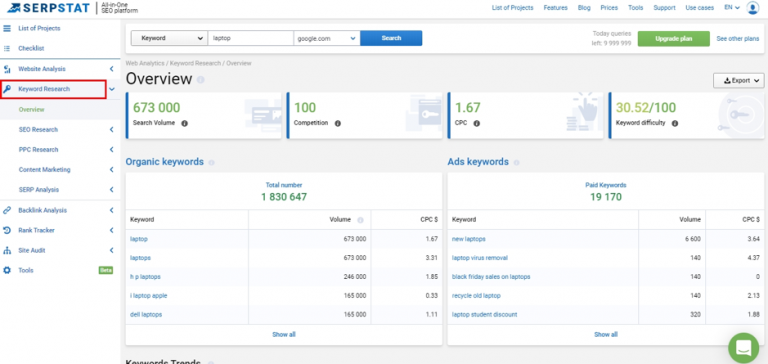Open Use cases in top navigation
Image resolution: width=768 pixels, height=364 pixels.
pyautogui.click(x=700, y=8)
